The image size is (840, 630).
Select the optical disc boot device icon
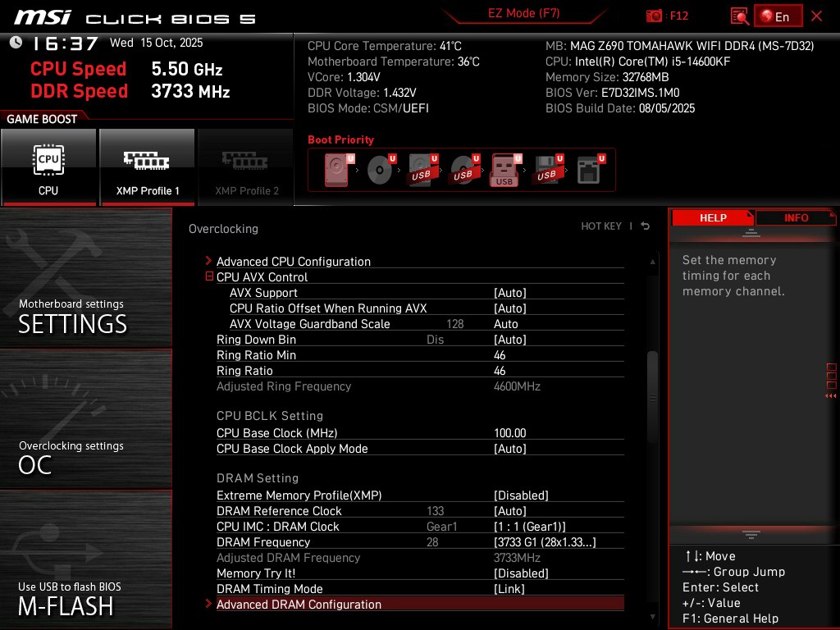[x=381, y=170]
